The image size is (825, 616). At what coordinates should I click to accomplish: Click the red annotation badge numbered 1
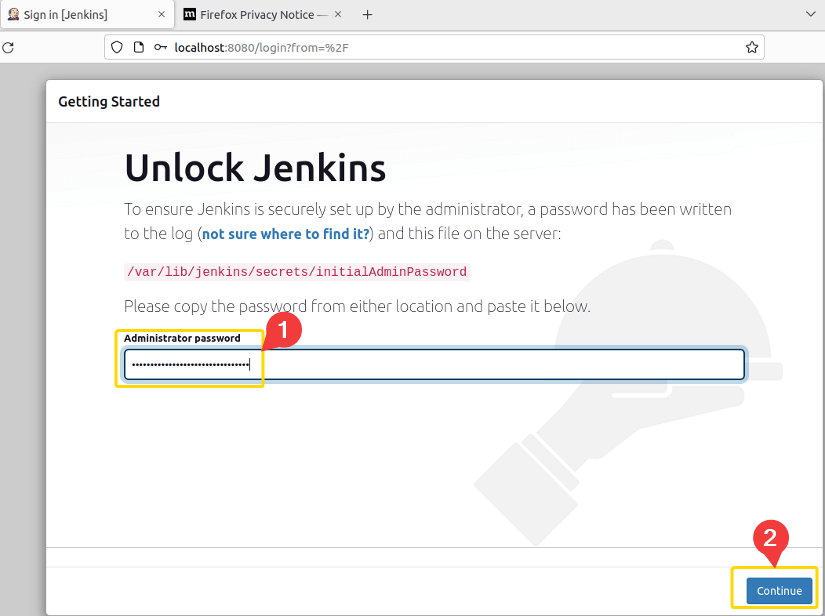pos(283,328)
